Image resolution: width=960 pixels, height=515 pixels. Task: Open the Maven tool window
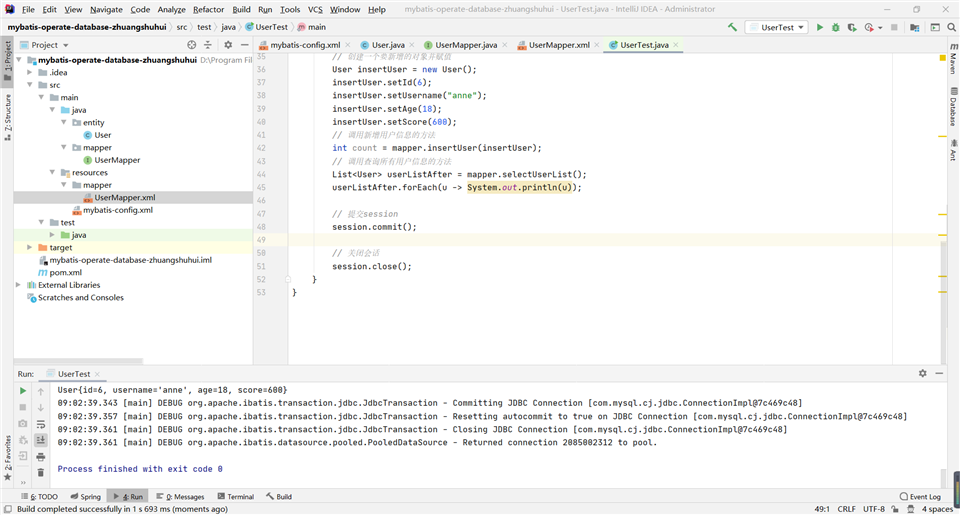coord(953,59)
